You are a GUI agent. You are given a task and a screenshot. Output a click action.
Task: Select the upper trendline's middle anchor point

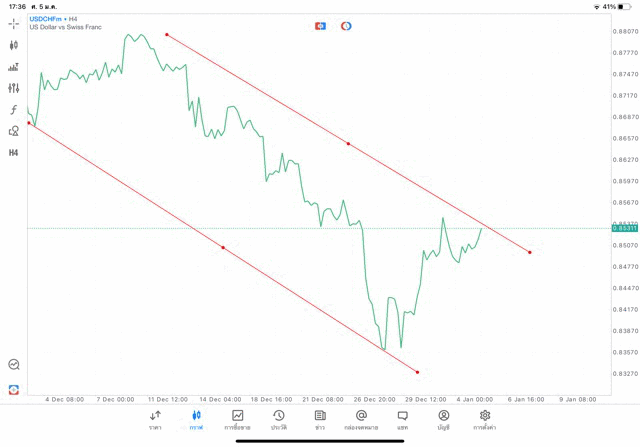click(x=348, y=144)
